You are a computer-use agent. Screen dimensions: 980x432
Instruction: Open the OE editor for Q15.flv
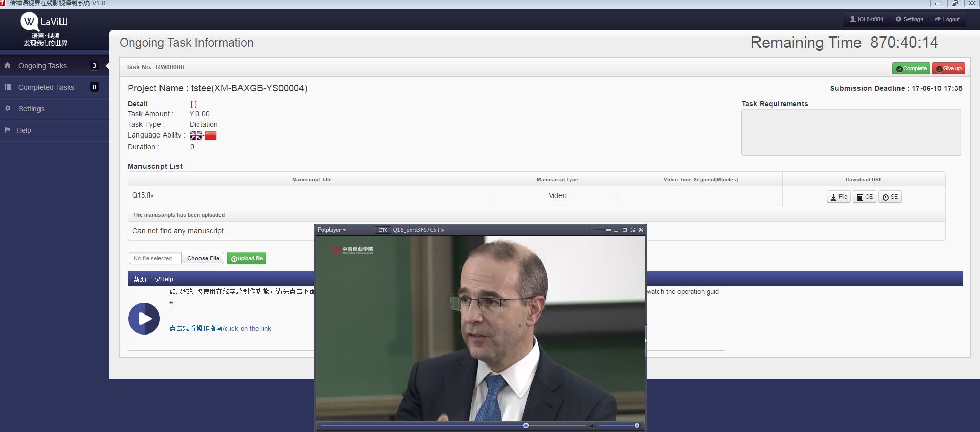(865, 197)
